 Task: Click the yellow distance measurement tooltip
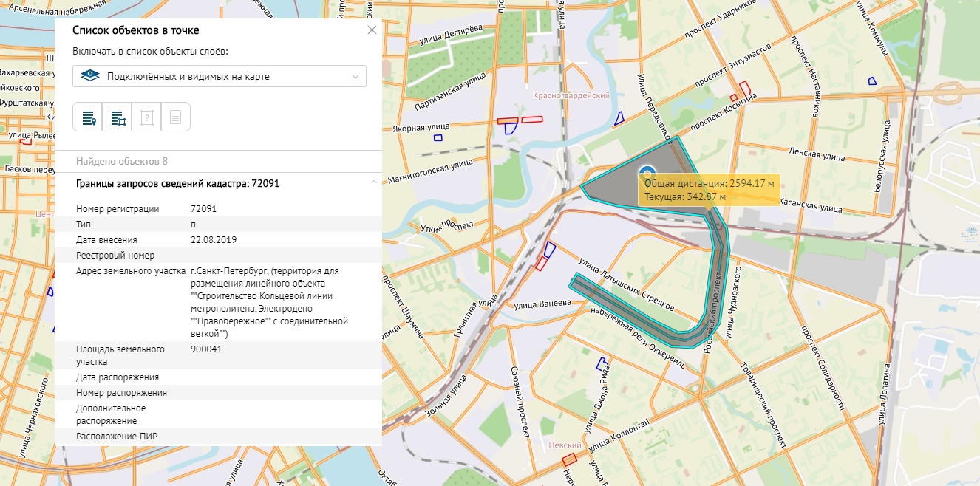point(708,190)
